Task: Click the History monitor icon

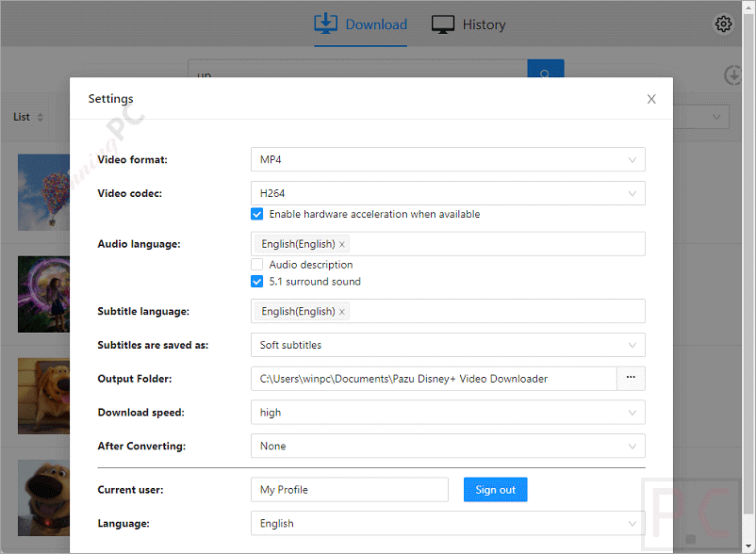Action: tap(443, 23)
